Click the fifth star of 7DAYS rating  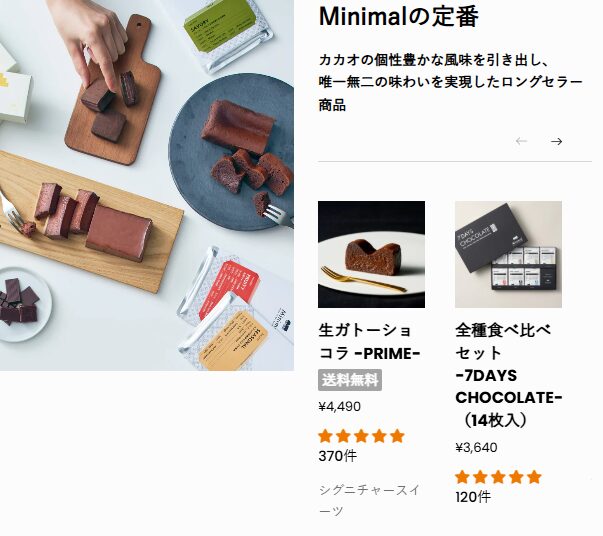pyautogui.click(x=534, y=477)
